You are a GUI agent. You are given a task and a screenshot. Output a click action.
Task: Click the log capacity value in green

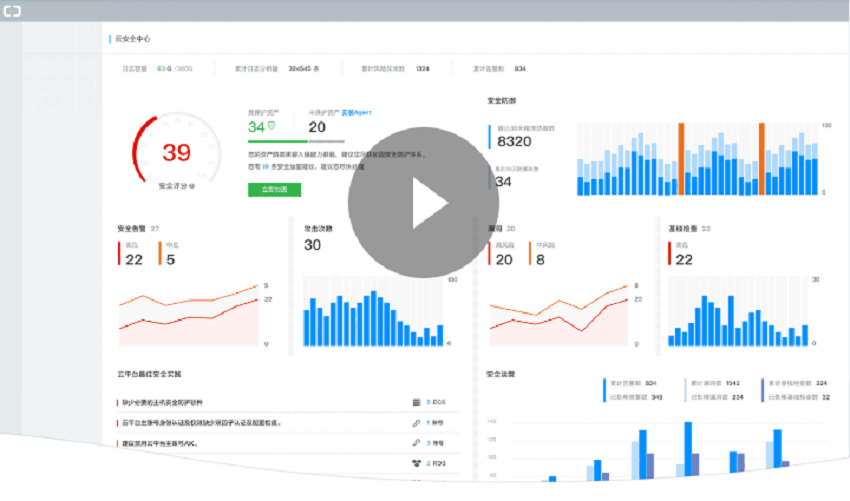[164, 69]
